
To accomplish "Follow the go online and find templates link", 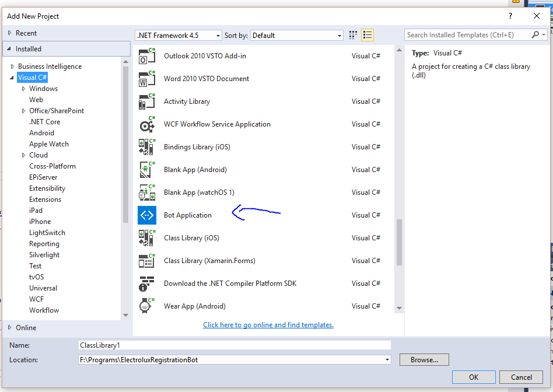I will tap(268, 325).
